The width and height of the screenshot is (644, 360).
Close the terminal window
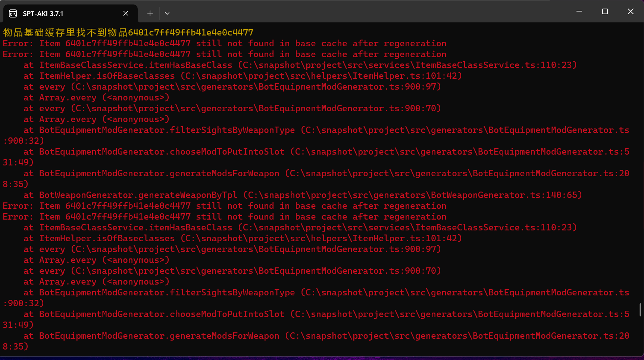(x=631, y=12)
